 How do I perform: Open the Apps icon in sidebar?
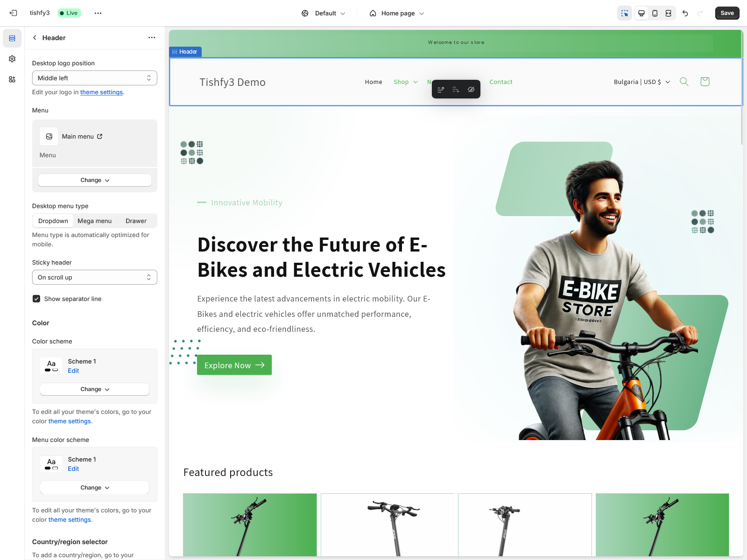12,79
